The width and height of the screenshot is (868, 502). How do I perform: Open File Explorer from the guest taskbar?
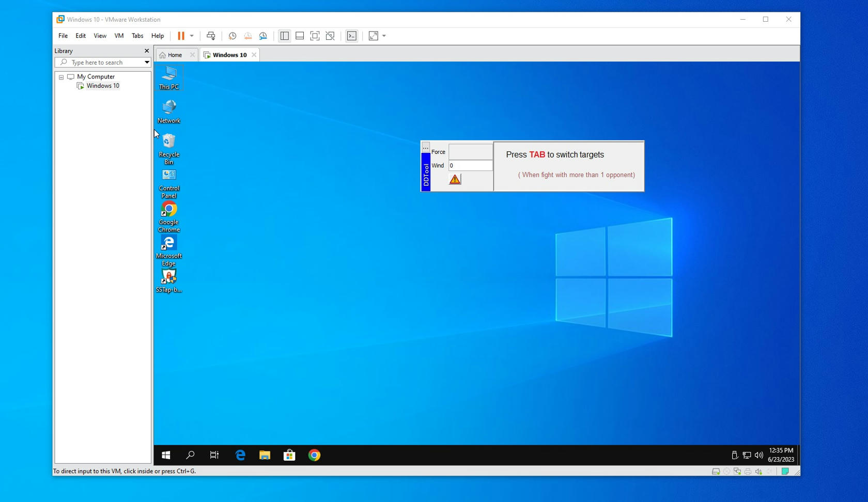pyautogui.click(x=265, y=455)
